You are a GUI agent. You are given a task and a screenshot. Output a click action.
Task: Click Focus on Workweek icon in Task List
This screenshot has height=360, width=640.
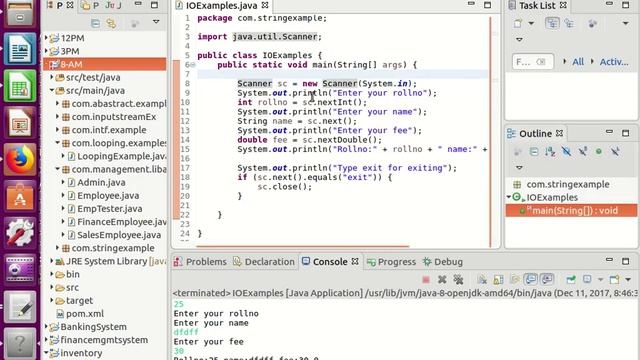pyautogui.click(x=593, y=24)
